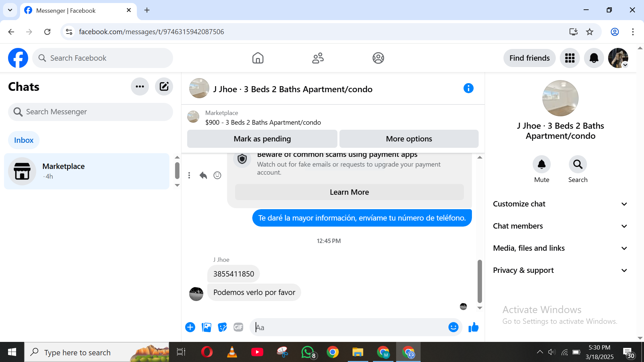Screen dimensions: 644x362
Task: Click the Learn More button
Action: pos(349,192)
